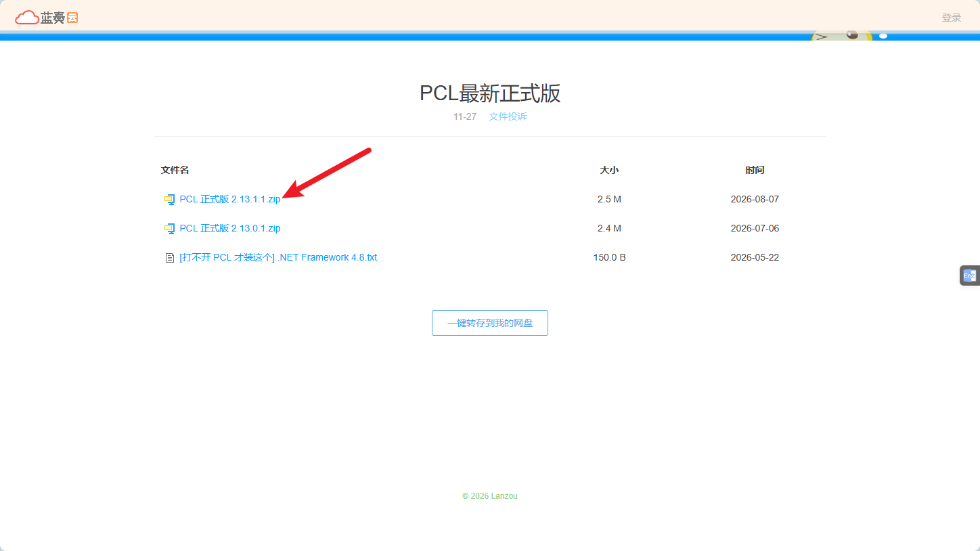The image size is (980, 551).
Task: Click the zip icon beside PCL 2.13.0.1
Action: (169, 229)
